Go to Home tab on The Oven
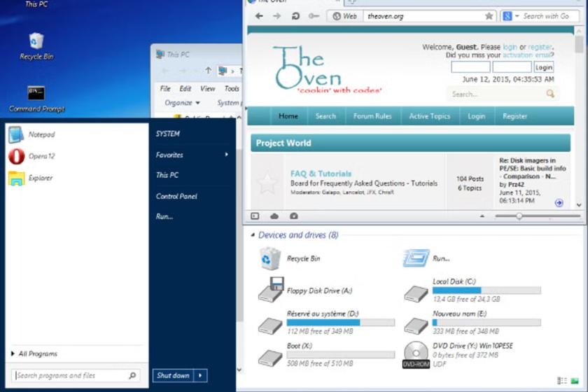Viewport: 588px width, 392px height. (288, 116)
